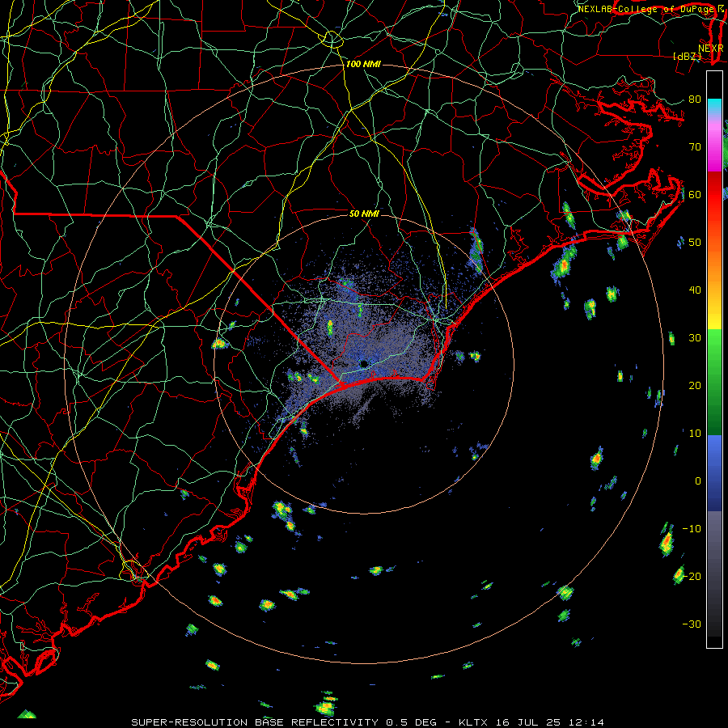This screenshot has width=728, height=728.
Task: Click the 10 value on the dBZ scale
Action: point(695,434)
